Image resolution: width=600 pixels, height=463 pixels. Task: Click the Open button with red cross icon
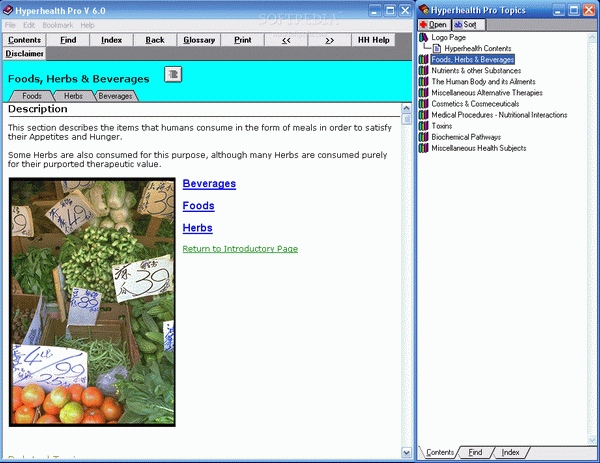(x=433, y=24)
